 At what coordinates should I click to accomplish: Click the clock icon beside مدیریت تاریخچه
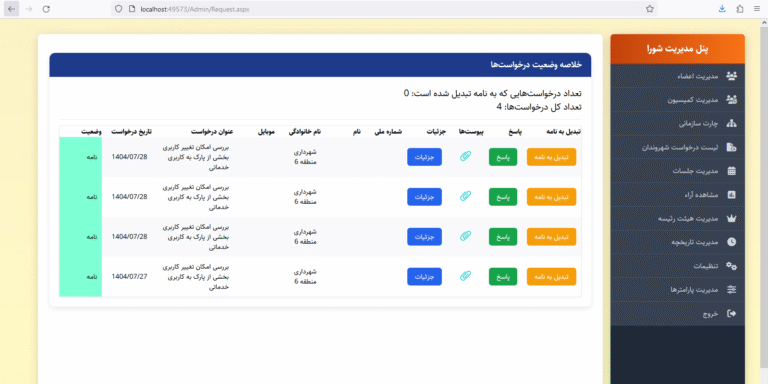[x=731, y=242]
